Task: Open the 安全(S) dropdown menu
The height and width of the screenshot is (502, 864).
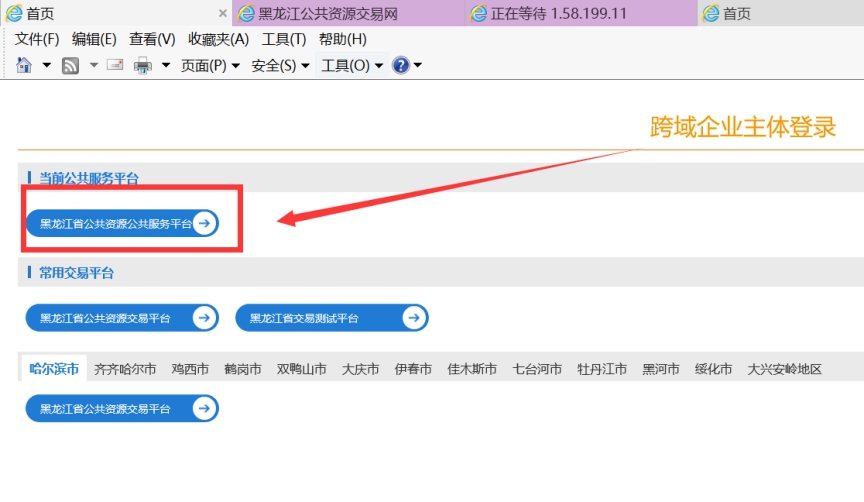Action: (x=280, y=66)
